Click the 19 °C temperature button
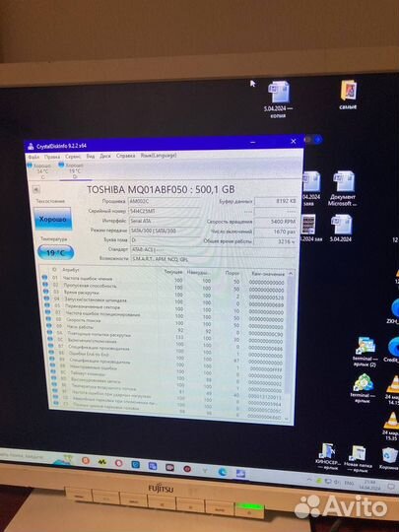Viewport: 399px width, 532px height. [55, 253]
